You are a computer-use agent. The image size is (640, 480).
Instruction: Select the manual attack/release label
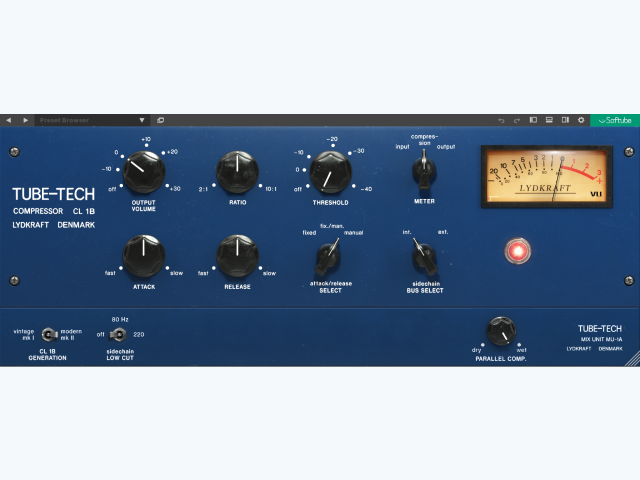coord(353,233)
